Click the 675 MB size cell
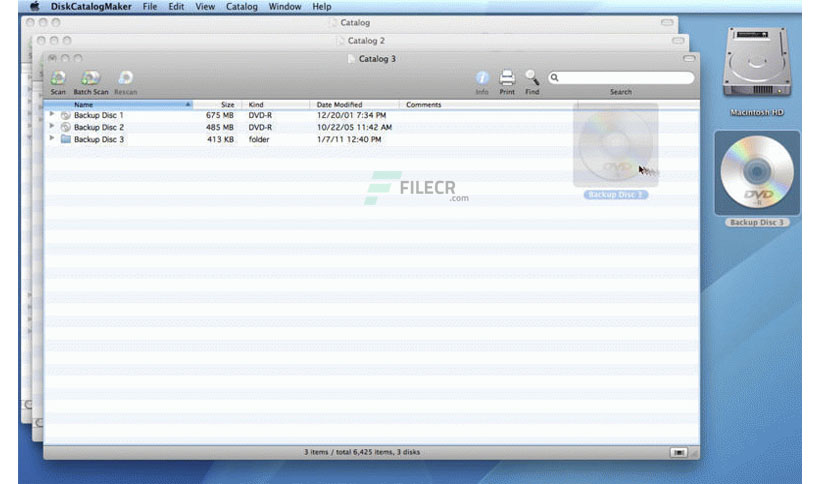The image size is (836, 484). tap(220, 115)
